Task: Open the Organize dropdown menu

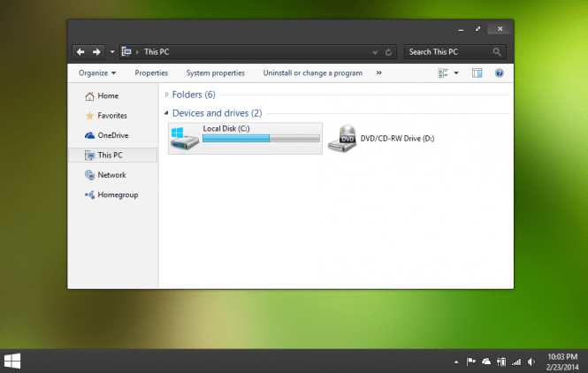Action: pos(97,73)
